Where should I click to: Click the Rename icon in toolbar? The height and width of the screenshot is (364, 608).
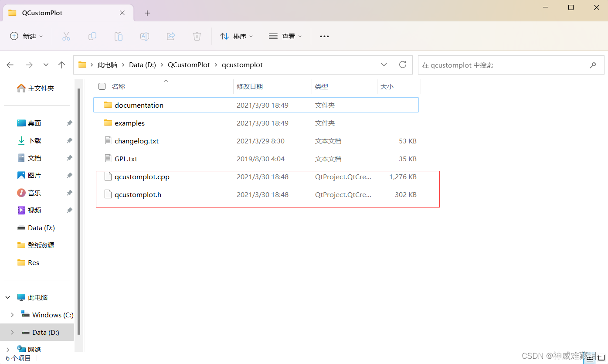(x=145, y=36)
